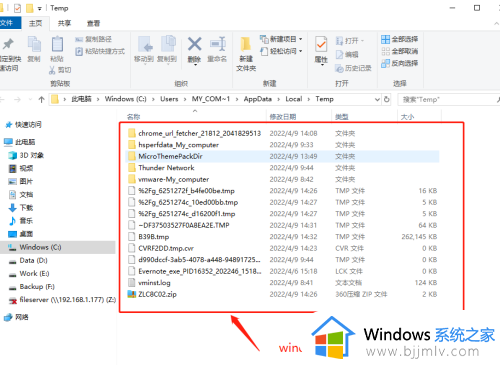Open the recent locations dropdown arrow

30,99
